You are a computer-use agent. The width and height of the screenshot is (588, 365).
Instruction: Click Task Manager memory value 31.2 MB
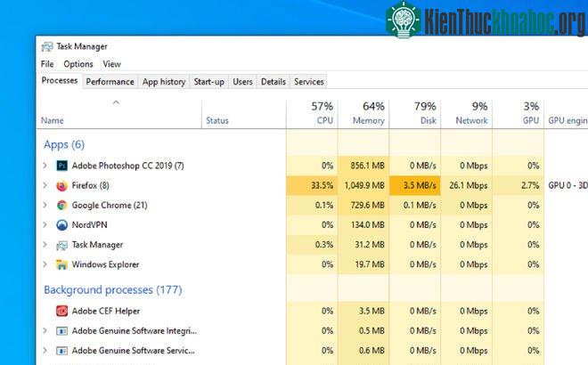pyautogui.click(x=370, y=245)
